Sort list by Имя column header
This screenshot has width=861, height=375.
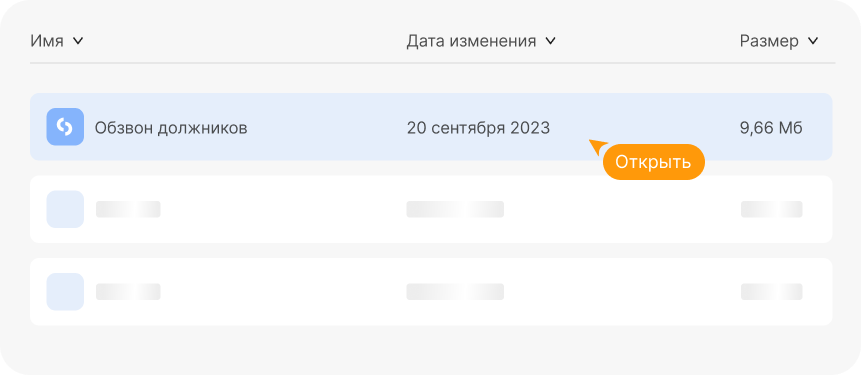[47, 41]
